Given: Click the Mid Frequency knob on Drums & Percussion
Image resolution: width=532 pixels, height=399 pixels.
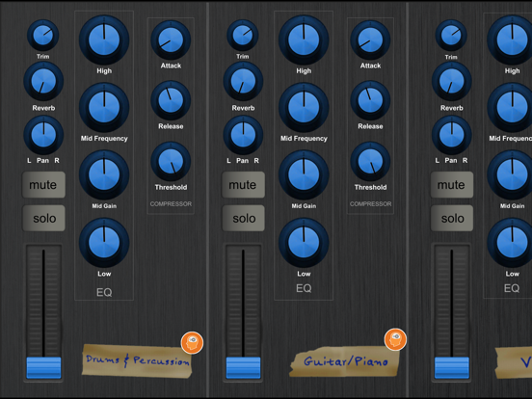Looking at the screenshot, I should [104, 107].
